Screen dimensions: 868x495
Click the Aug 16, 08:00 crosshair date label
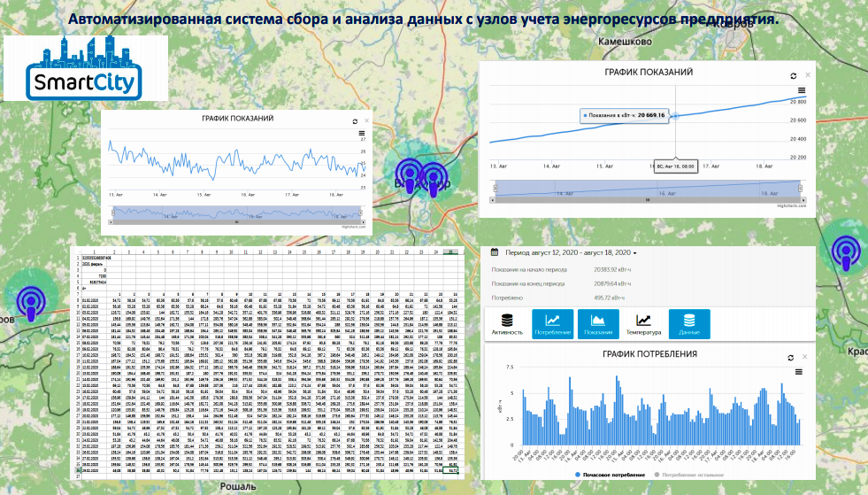(x=676, y=166)
